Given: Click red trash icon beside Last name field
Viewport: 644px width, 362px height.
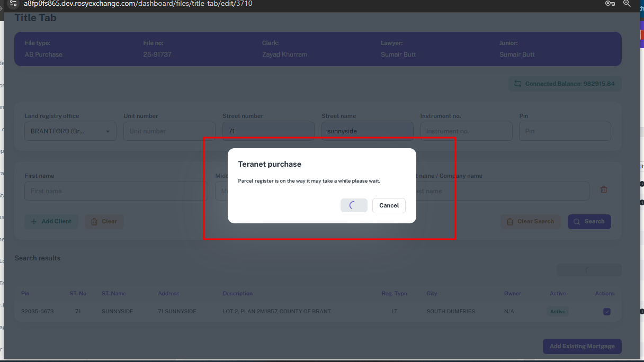Looking at the screenshot, I should pos(603,189).
